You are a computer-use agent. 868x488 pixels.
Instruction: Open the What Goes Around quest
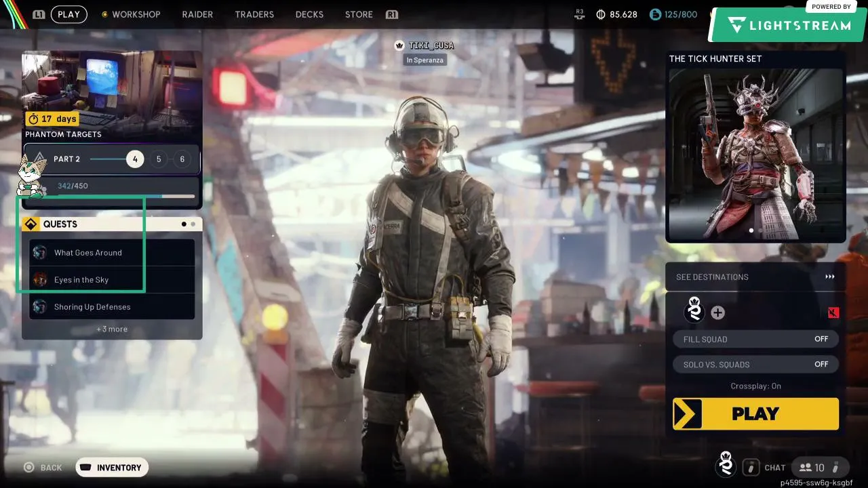pyautogui.click(x=112, y=252)
